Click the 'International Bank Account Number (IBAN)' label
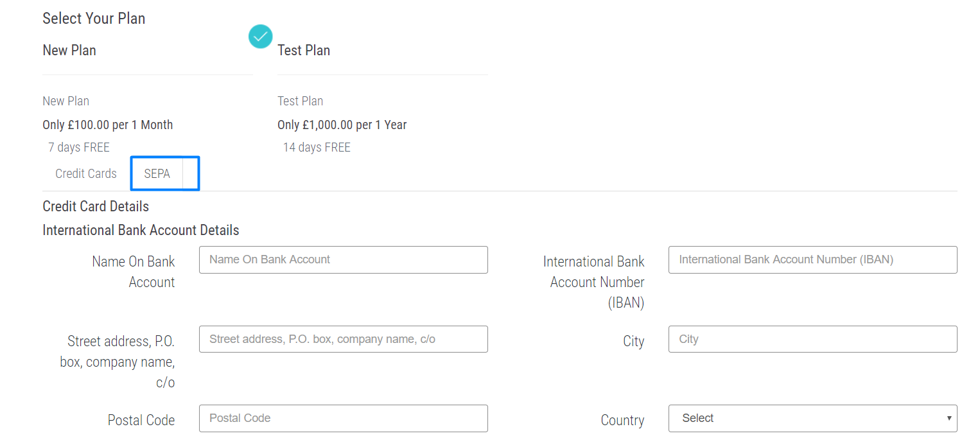The width and height of the screenshot is (980, 447). [594, 282]
